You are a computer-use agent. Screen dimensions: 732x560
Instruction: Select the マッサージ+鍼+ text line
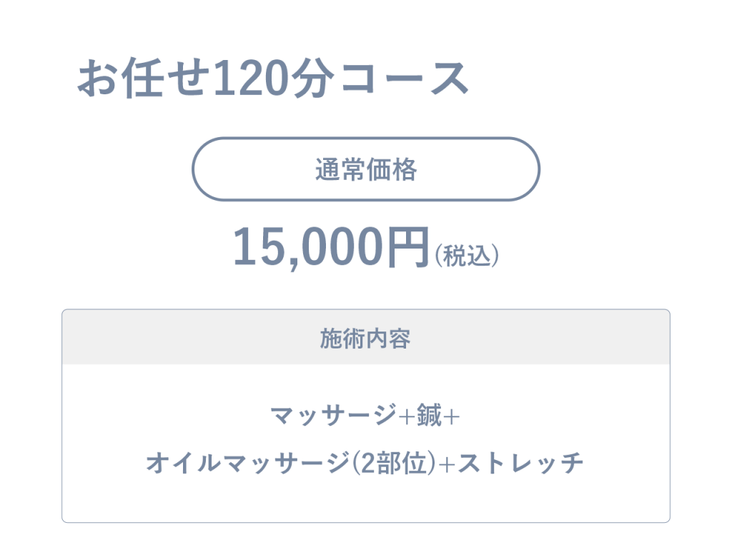365,415
